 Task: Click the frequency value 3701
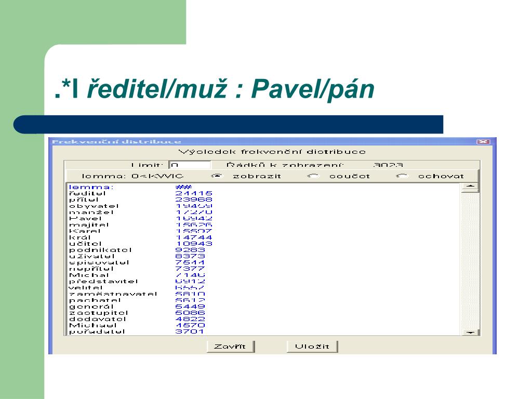coord(190,331)
